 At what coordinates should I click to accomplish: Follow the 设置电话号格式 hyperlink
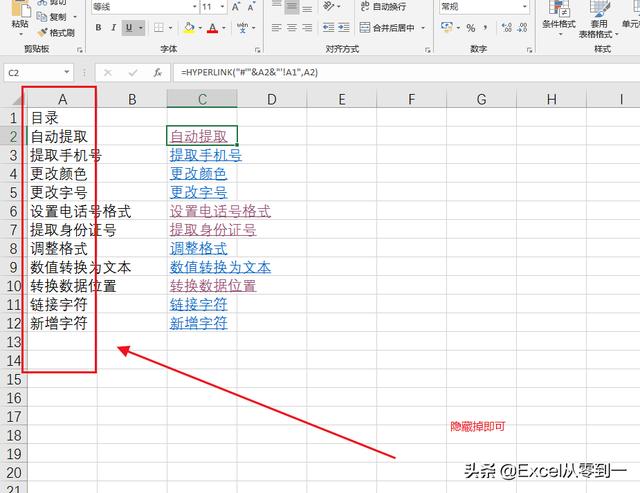220,211
